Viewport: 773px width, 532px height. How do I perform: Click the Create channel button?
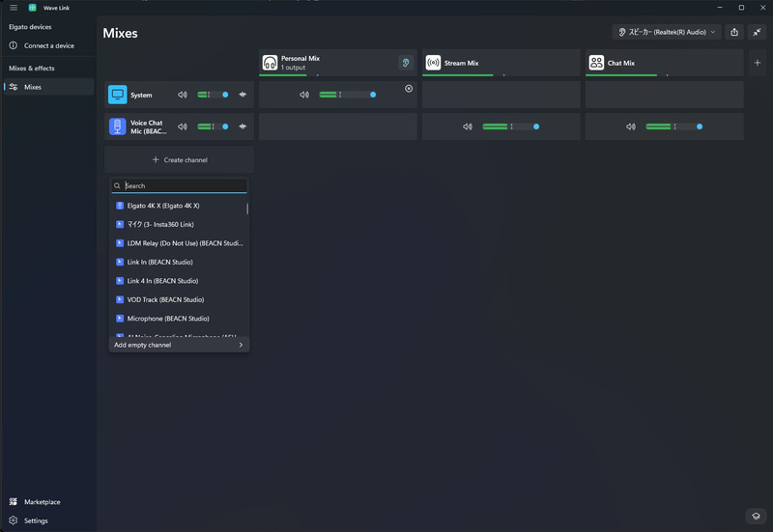point(179,159)
